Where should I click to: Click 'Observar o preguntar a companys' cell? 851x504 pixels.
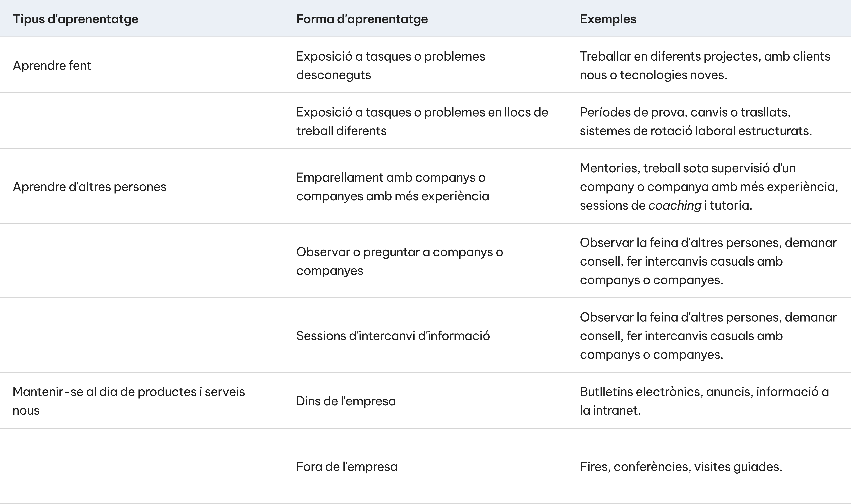point(399,261)
